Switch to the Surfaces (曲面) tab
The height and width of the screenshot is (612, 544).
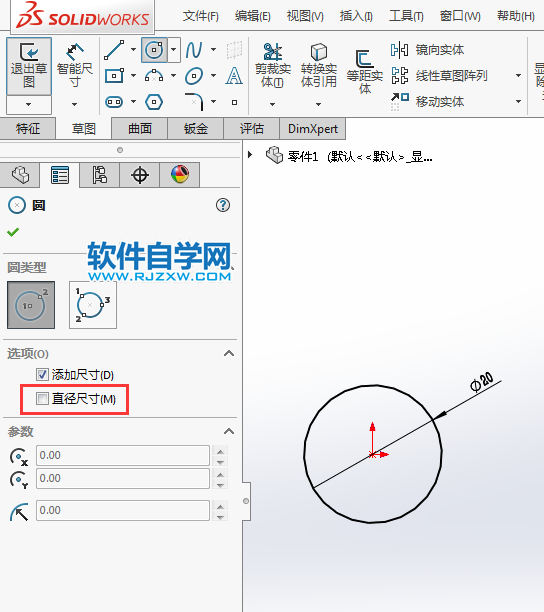pyautogui.click(x=140, y=128)
